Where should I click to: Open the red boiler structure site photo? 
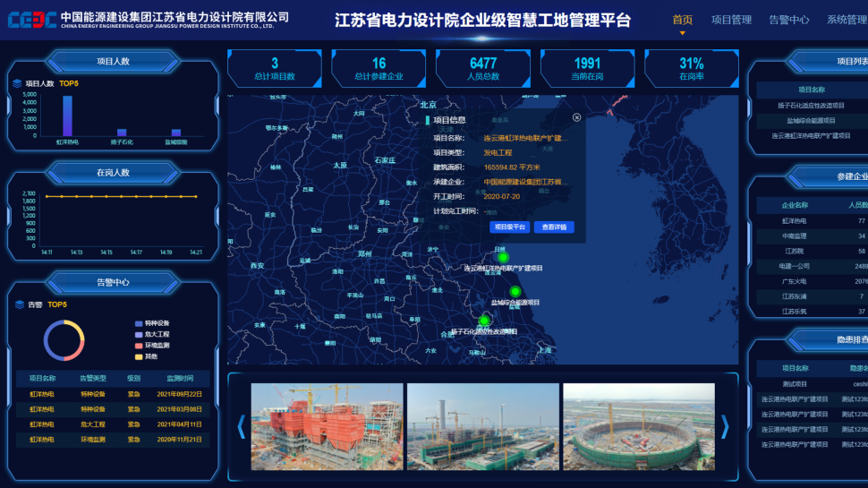(328, 426)
